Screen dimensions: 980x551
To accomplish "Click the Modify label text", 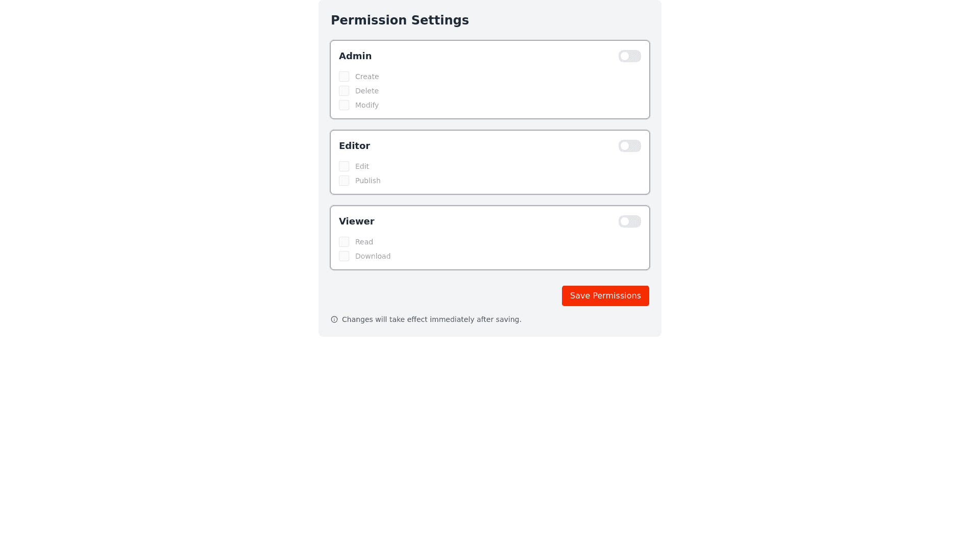I will pos(366,105).
